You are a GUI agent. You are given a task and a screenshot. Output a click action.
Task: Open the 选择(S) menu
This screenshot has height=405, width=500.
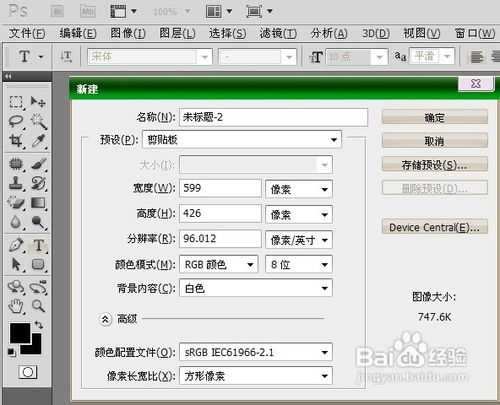228,33
